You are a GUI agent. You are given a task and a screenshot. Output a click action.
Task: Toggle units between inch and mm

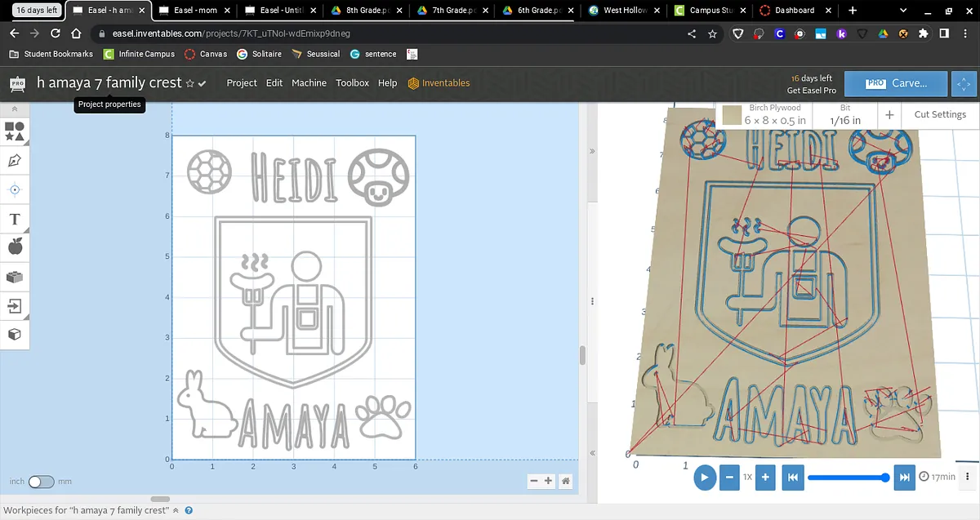click(41, 482)
